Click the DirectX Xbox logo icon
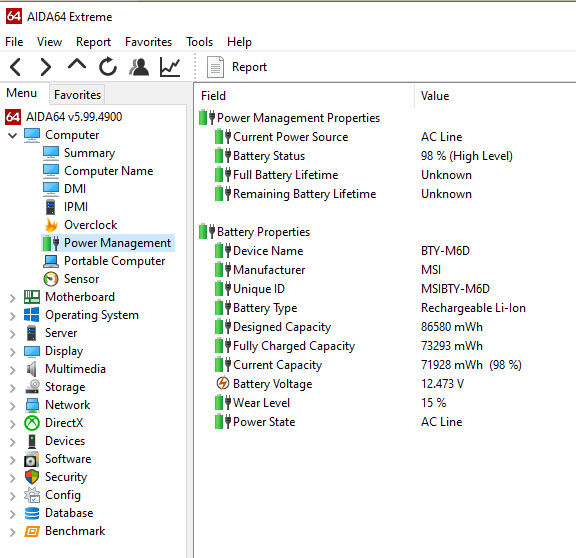Screen dimensions: 576x558 coord(32,423)
